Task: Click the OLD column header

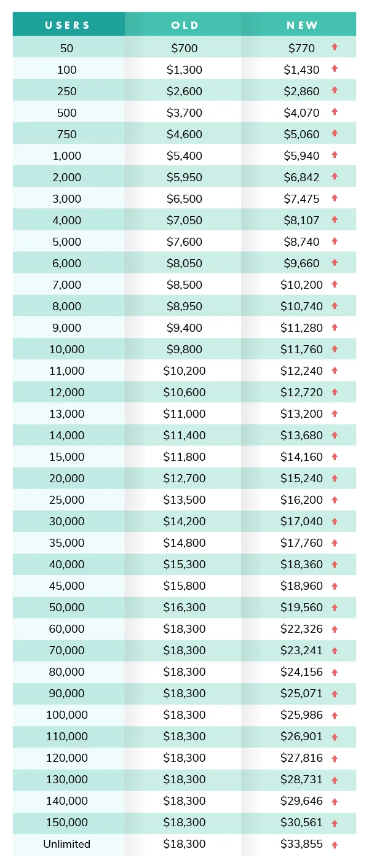Action: pyautogui.click(x=184, y=25)
